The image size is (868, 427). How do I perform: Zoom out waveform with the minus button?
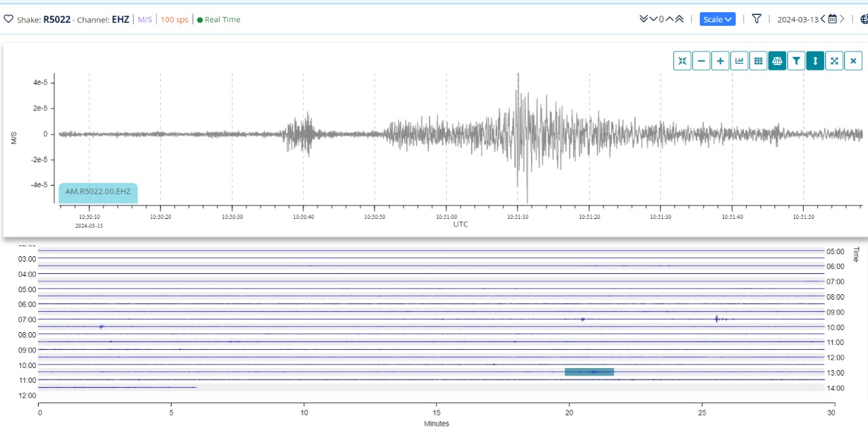[701, 61]
